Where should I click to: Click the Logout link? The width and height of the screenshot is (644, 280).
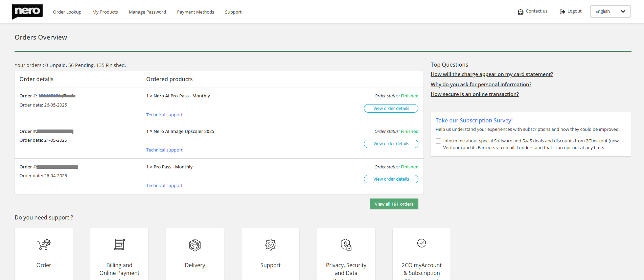(574, 11)
